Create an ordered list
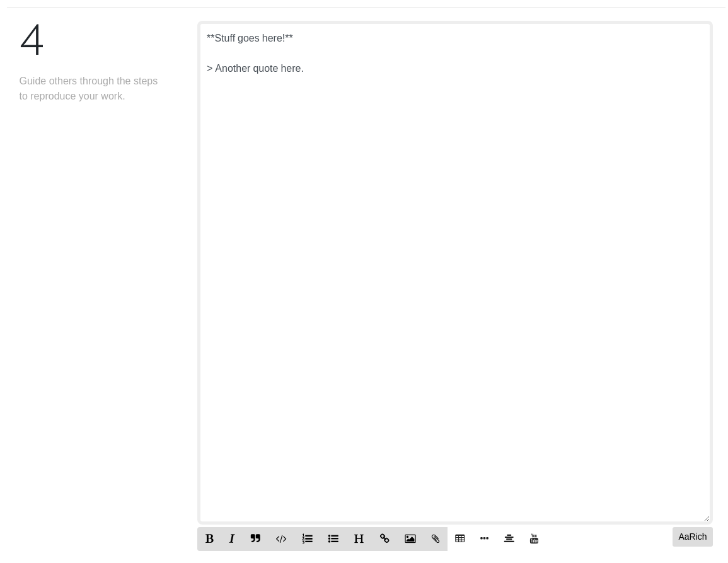This screenshot has height=563, width=728. click(307, 538)
